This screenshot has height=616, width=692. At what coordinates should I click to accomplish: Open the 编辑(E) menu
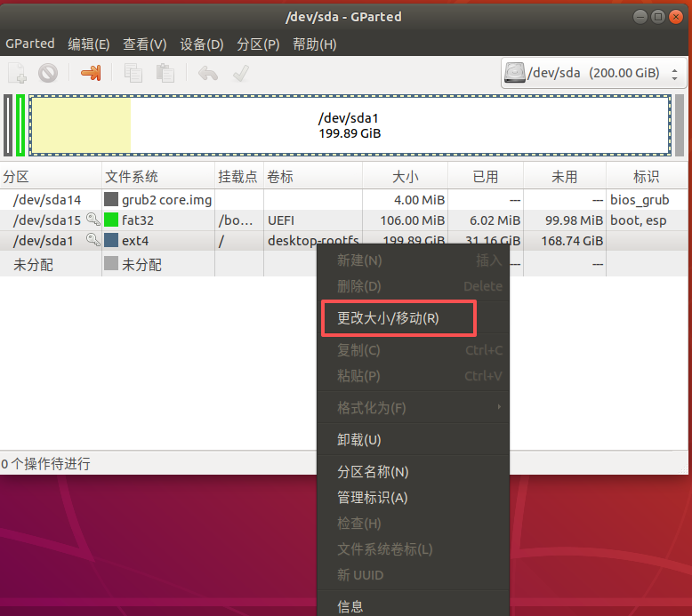pos(89,44)
